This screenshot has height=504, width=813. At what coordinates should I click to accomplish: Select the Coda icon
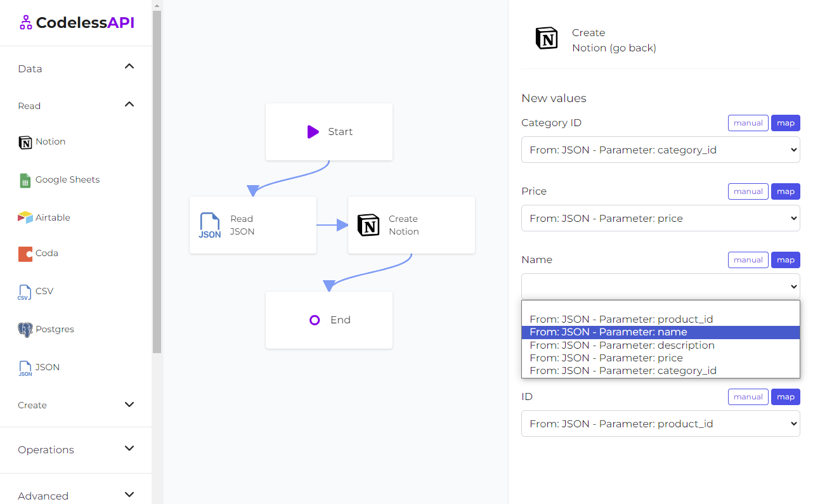point(25,254)
